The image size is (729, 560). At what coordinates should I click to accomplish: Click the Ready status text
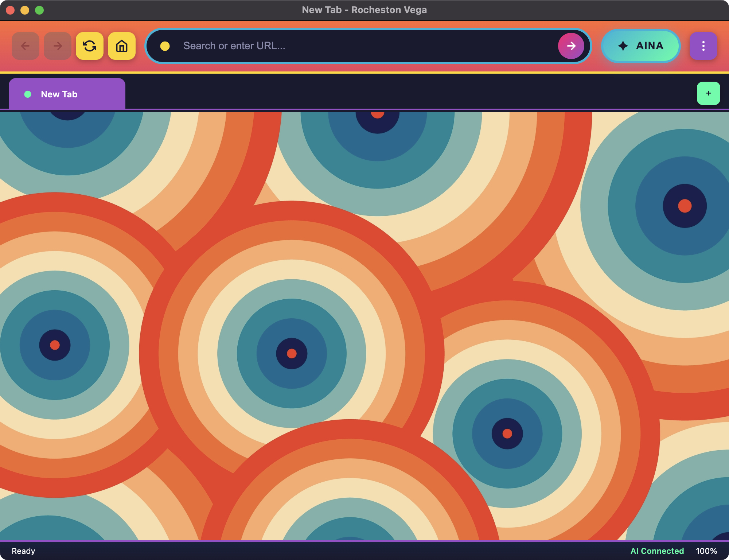point(23,551)
